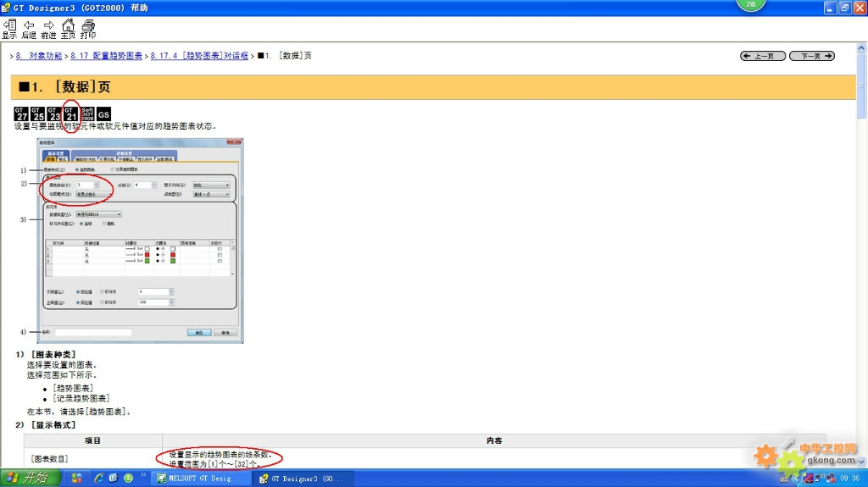Print the page with 打印 icon
Viewport: 868px width, 487px height.
coord(88,30)
